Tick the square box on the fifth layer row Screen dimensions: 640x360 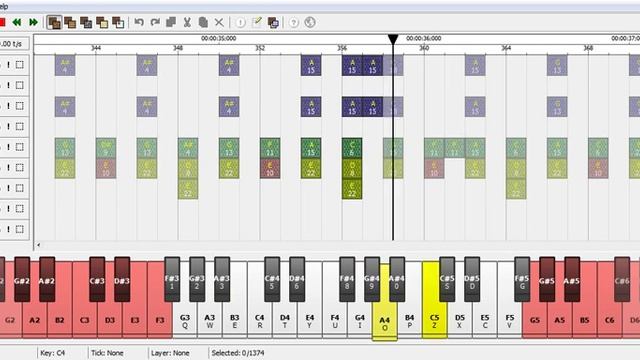20,147
